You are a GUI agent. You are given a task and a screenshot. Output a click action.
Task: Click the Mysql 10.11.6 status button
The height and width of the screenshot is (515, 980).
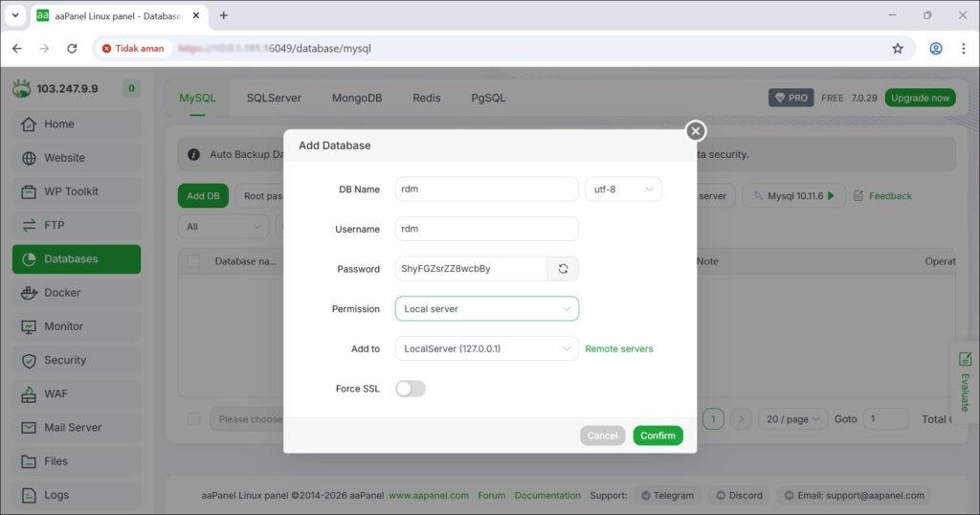(x=793, y=196)
